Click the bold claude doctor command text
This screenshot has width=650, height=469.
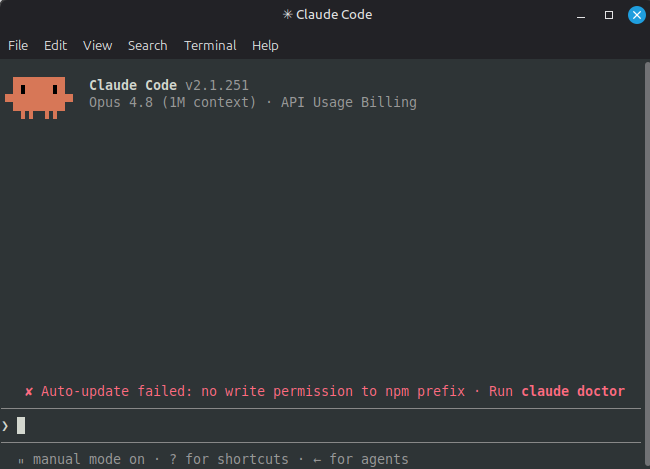click(x=573, y=391)
